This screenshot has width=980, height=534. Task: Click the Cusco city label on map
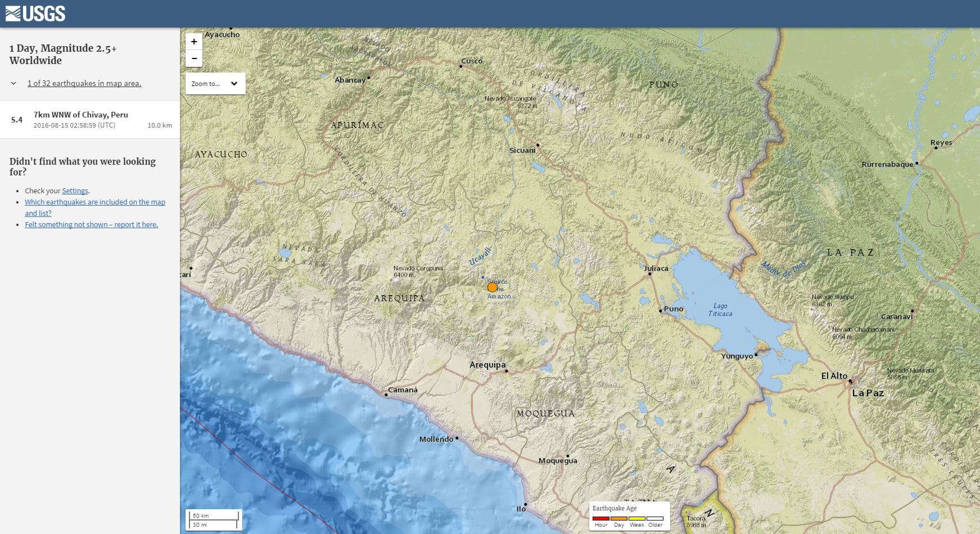coord(472,61)
